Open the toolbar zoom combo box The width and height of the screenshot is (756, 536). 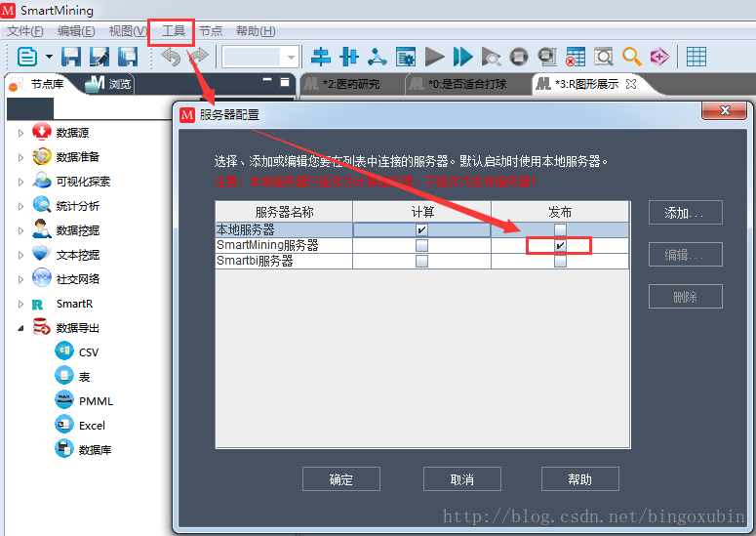pyautogui.click(x=260, y=57)
